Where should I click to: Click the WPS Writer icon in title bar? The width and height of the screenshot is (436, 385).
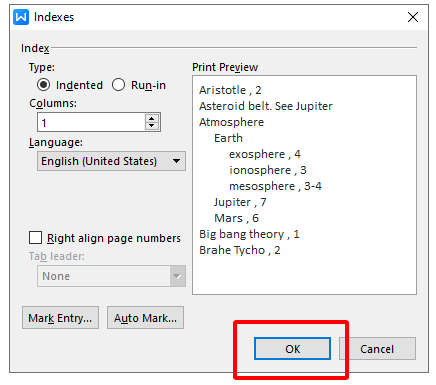point(21,17)
